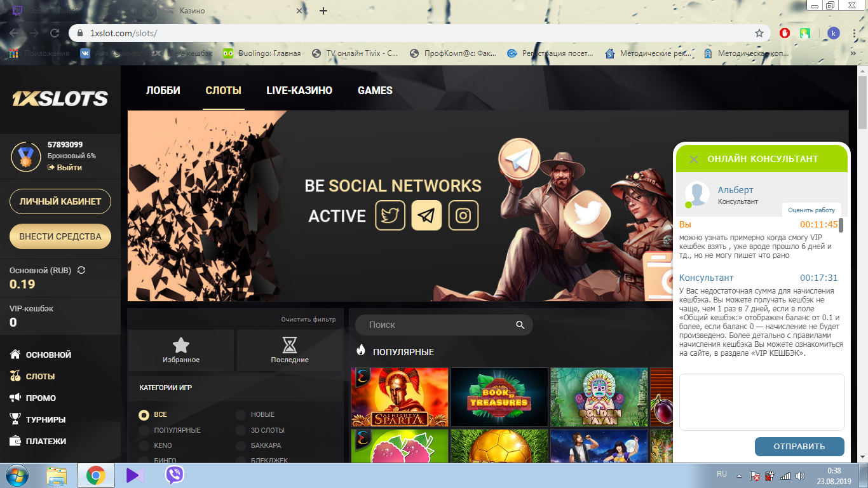Open the Chrome three-dot menu
The width and height of the screenshot is (868, 488).
[855, 33]
